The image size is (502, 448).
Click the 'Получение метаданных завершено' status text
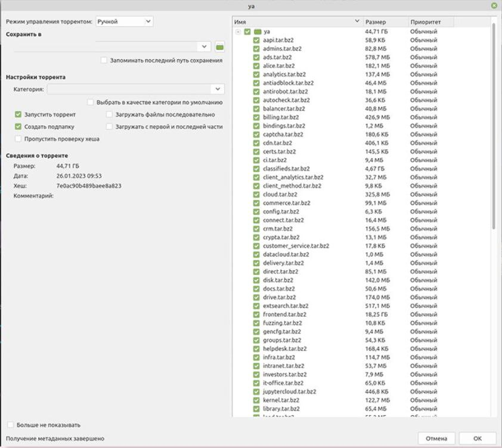pyautogui.click(x=55, y=438)
